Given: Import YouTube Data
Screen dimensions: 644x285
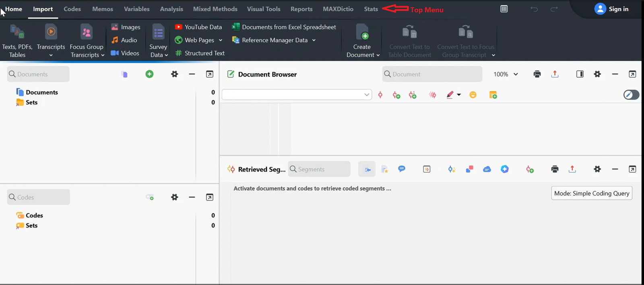Looking at the screenshot, I should [198, 27].
